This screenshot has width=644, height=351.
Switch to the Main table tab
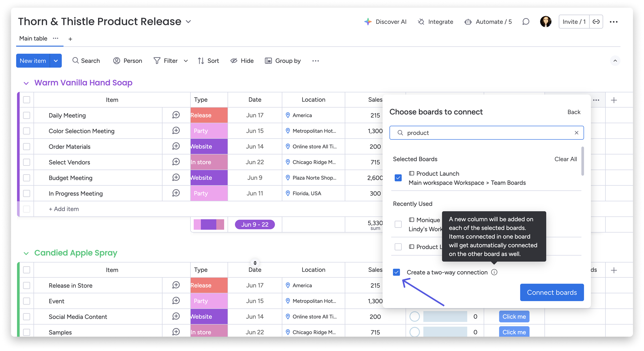pyautogui.click(x=33, y=39)
